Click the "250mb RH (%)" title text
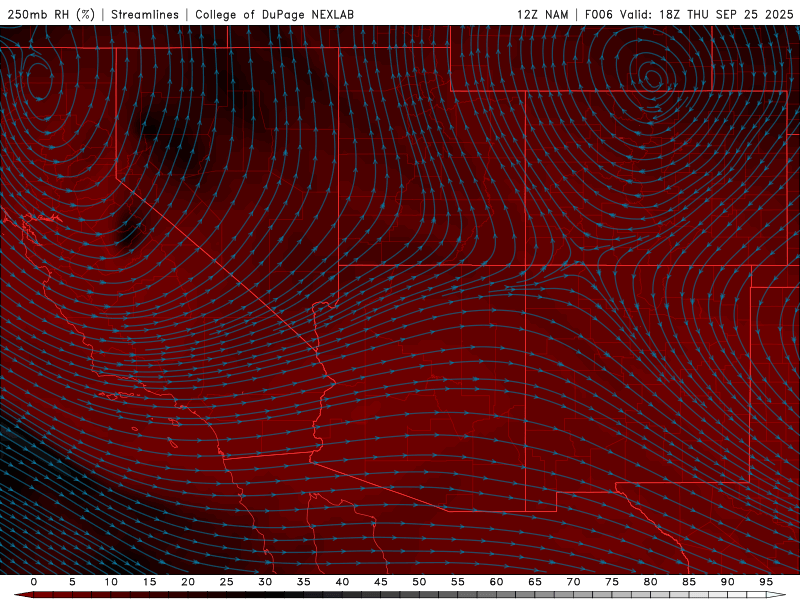This screenshot has width=800, height=600. point(51,14)
